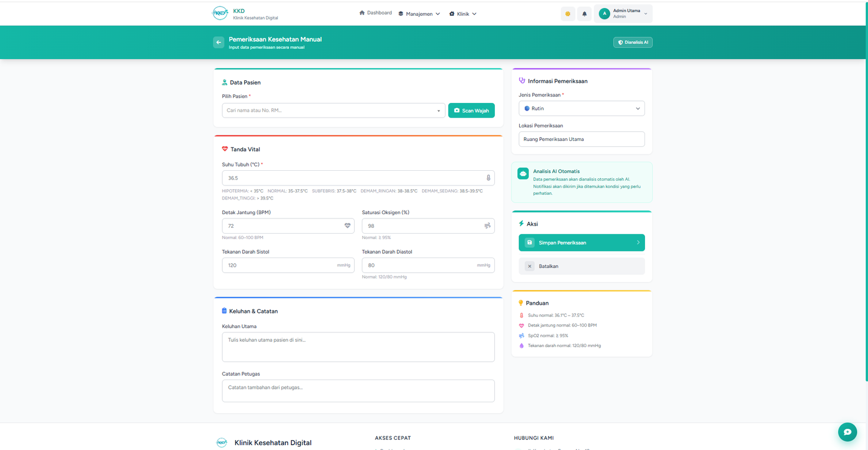Image resolution: width=868 pixels, height=450 pixels.
Task: Focus the Tekanan Darah Sistol input
Action: pos(288,265)
